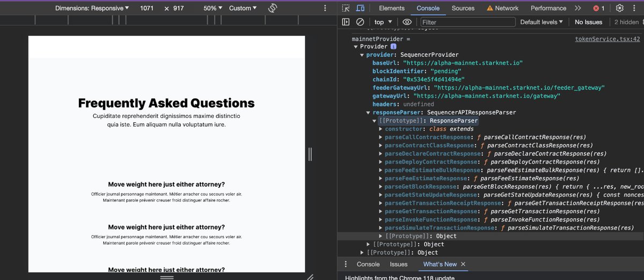Collapse the Provider object
Viewport: 644px width, 280px height.
355,47
